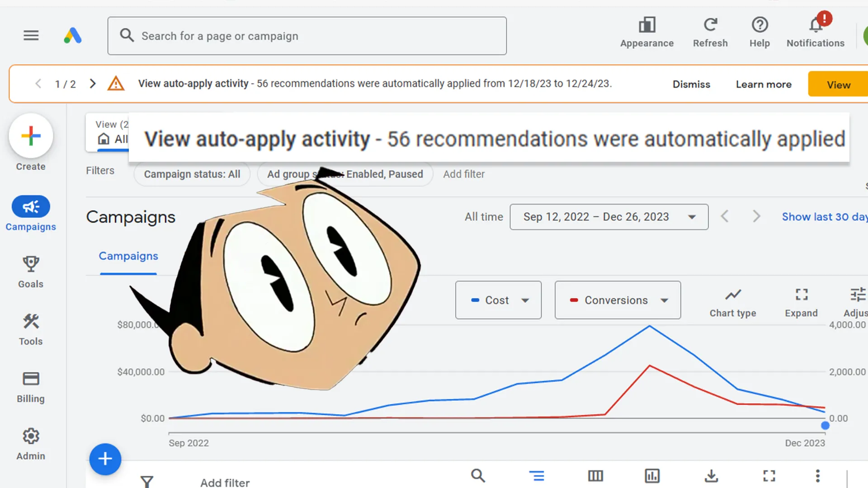Download the table data
868x488 pixels.
[x=711, y=475]
